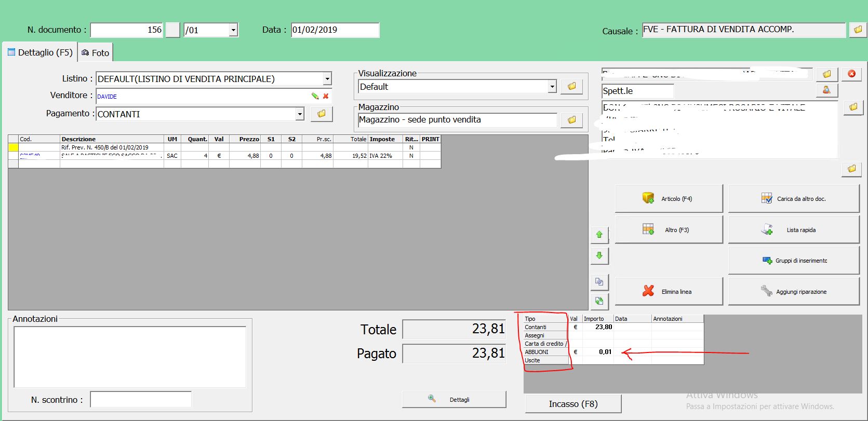Click the customer person icon button

pos(826,90)
